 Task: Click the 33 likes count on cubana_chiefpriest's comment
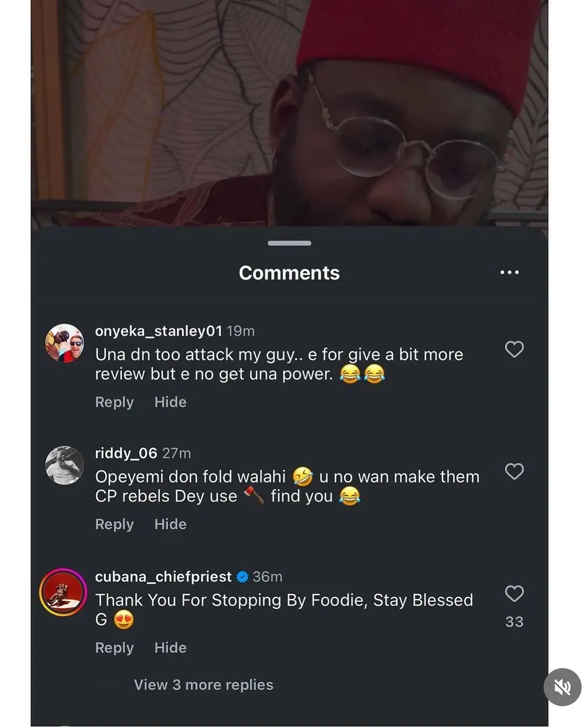[x=514, y=622]
